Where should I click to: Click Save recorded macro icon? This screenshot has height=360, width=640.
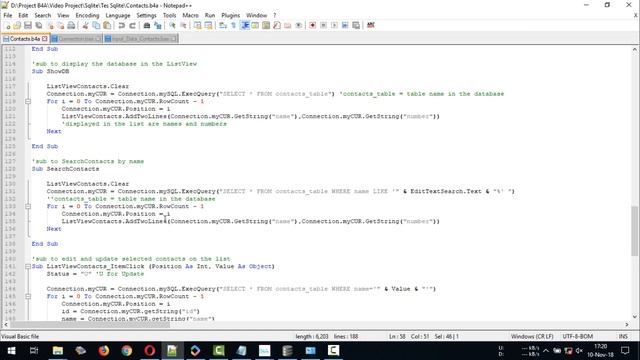tap(356, 25)
